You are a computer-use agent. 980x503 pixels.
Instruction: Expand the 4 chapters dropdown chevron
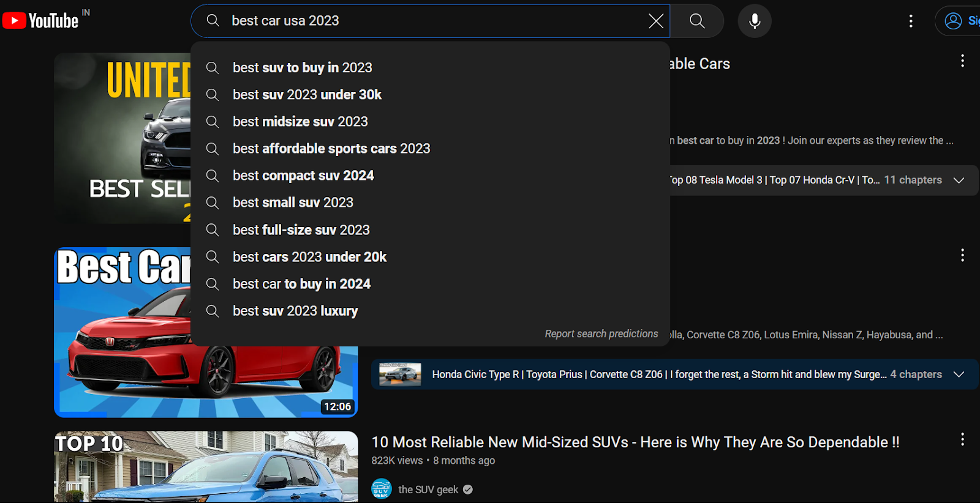point(959,374)
